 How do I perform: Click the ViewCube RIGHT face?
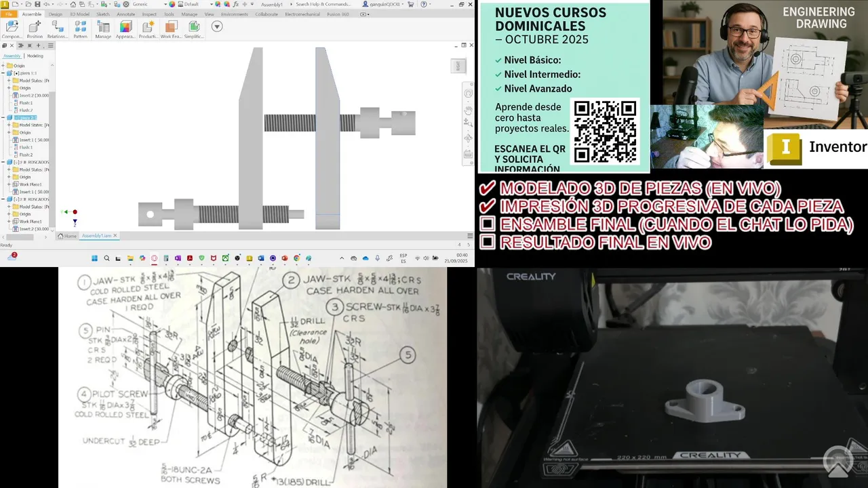pos(458,65)
